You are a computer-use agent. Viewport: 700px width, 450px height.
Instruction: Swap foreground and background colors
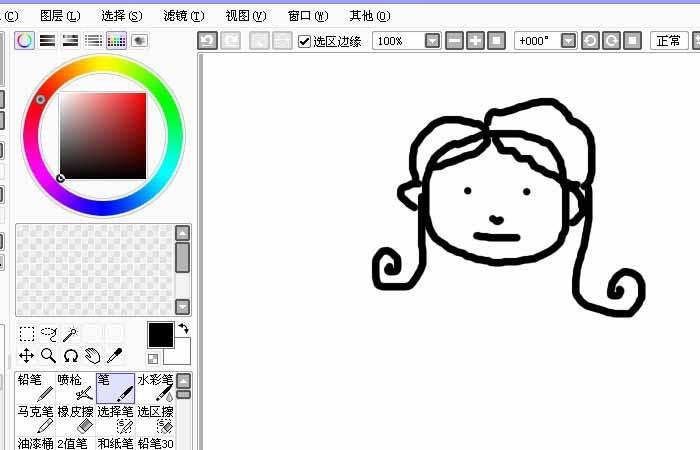[x=183, y=329]
